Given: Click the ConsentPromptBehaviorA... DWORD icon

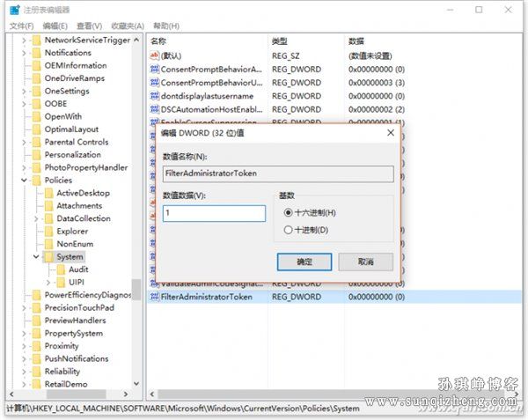Looking at the screenshot, I should point(155,70).
